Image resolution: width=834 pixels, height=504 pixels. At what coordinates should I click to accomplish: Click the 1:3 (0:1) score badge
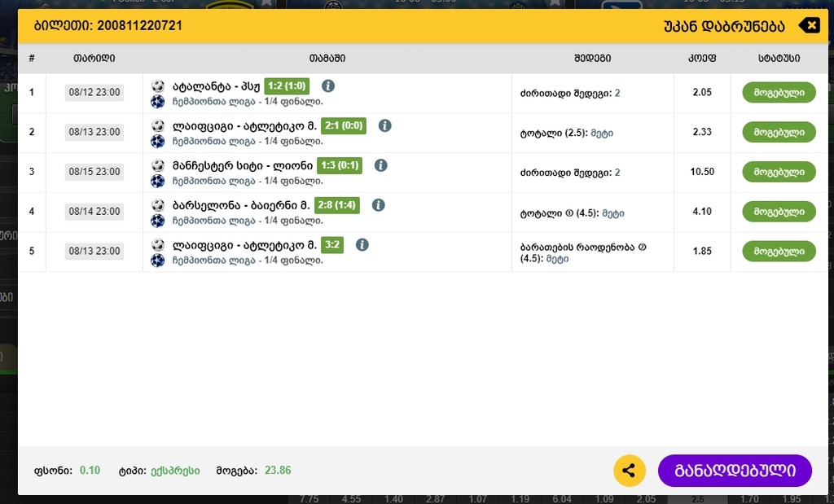(x=340, y=165)
